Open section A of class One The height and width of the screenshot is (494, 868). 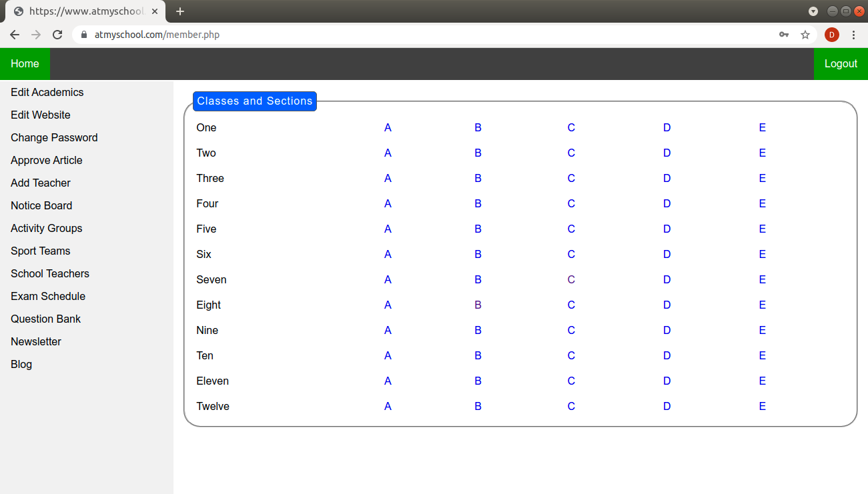388,128
